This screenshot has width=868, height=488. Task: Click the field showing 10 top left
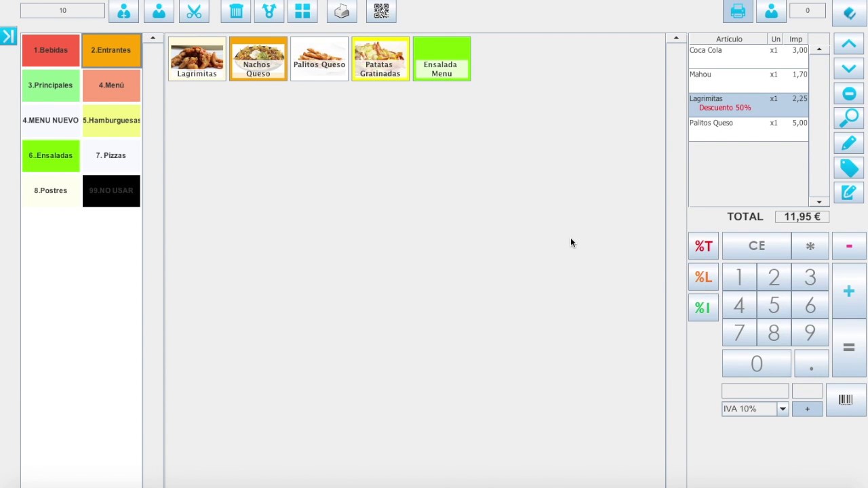coord(62,10)
